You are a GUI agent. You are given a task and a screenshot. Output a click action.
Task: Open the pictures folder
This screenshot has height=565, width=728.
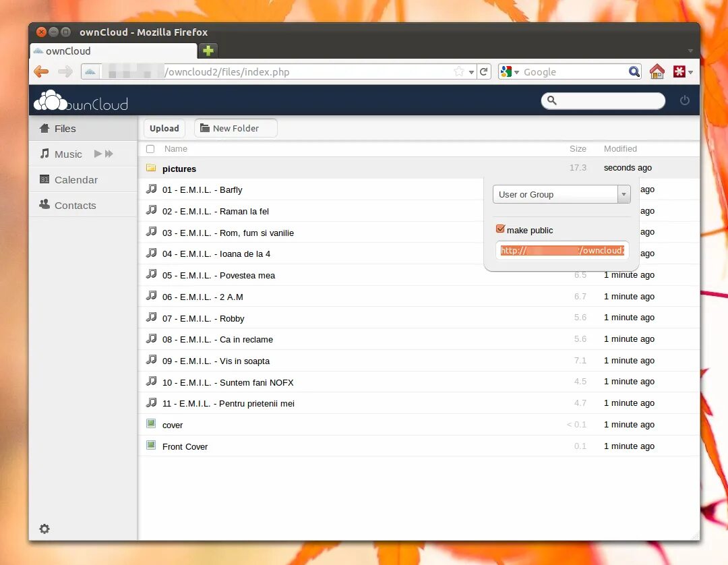[179, 169]
